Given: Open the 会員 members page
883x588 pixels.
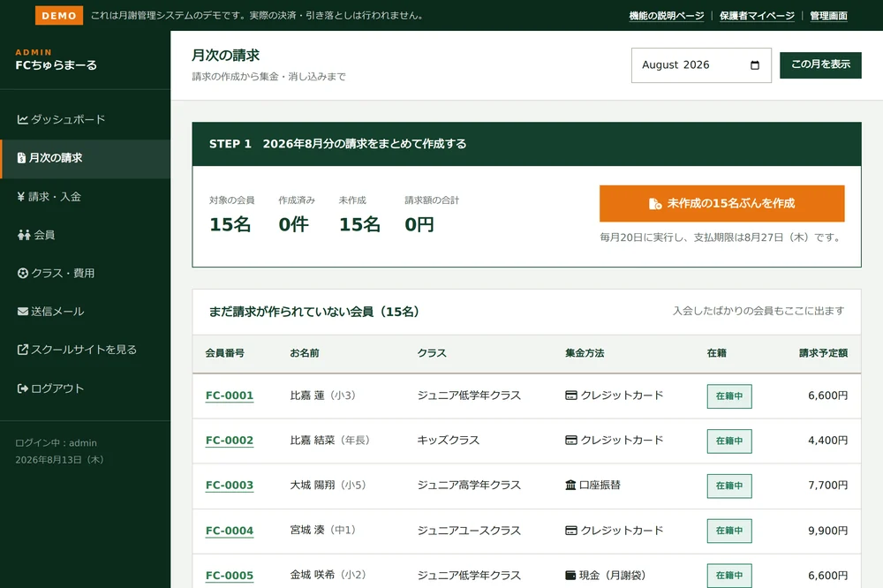Looking at the screenshot, I should click(85, 235).
